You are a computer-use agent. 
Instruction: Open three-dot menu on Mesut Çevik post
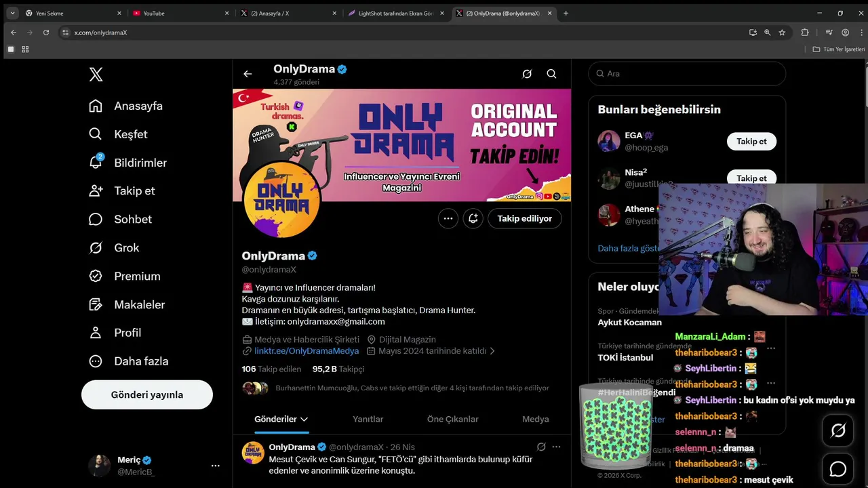[556, 447]
